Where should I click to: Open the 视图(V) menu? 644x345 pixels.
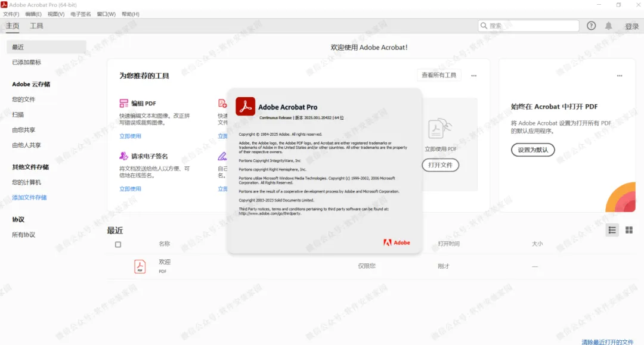(x=56, y=14)
